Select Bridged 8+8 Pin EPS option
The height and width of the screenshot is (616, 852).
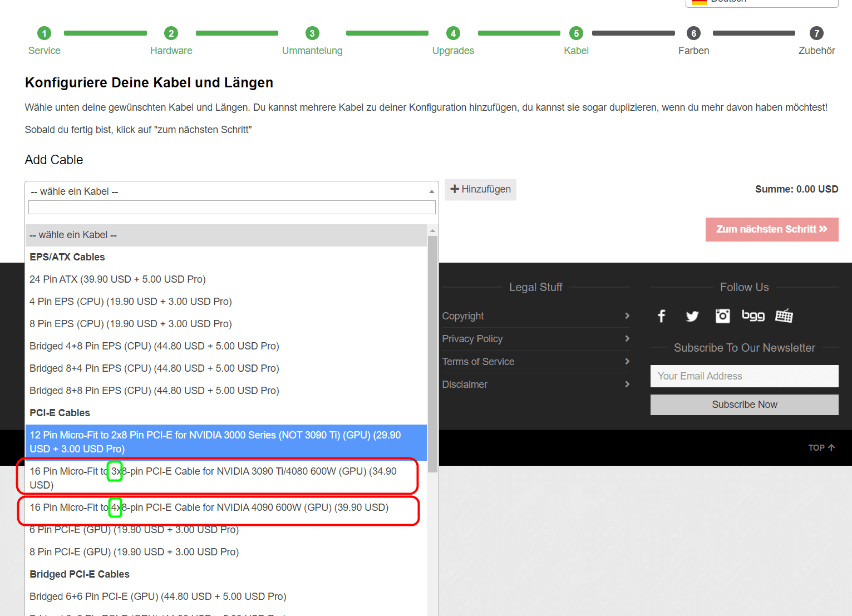[226, 391]
